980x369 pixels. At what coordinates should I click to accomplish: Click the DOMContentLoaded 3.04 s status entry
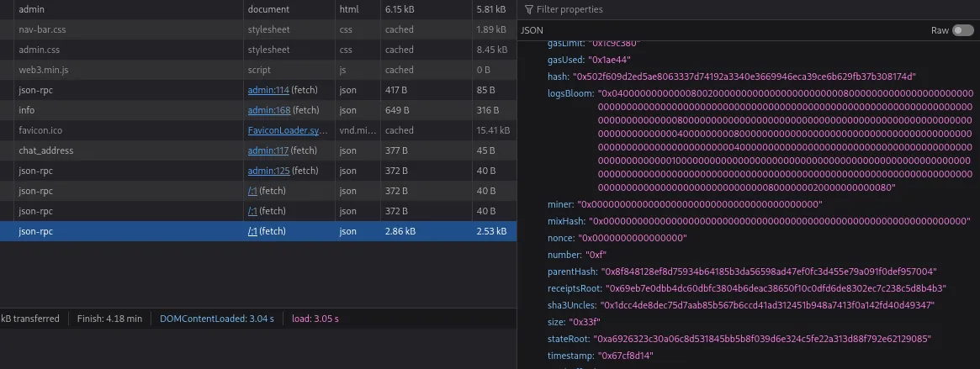pyautogui.click(x=217, y=319)
